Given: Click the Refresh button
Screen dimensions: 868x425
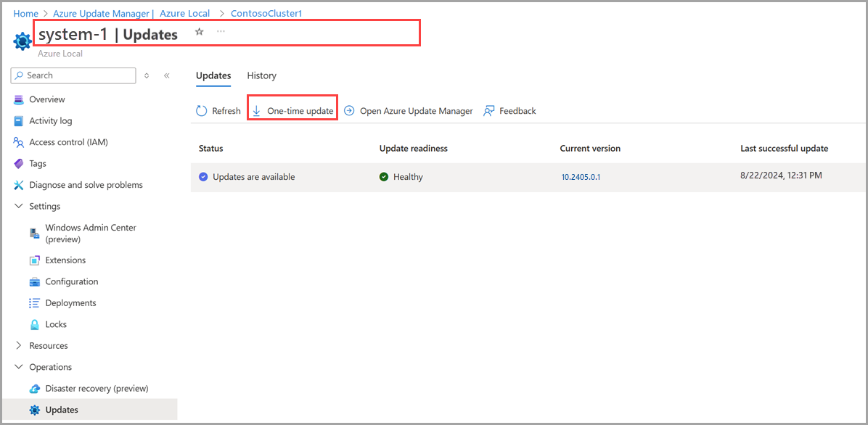Looking at the screenshot, I should [218, 111].
